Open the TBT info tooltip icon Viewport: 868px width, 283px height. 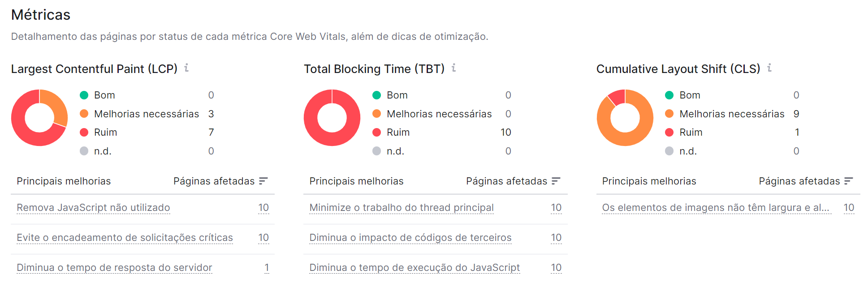click(454, 68)
